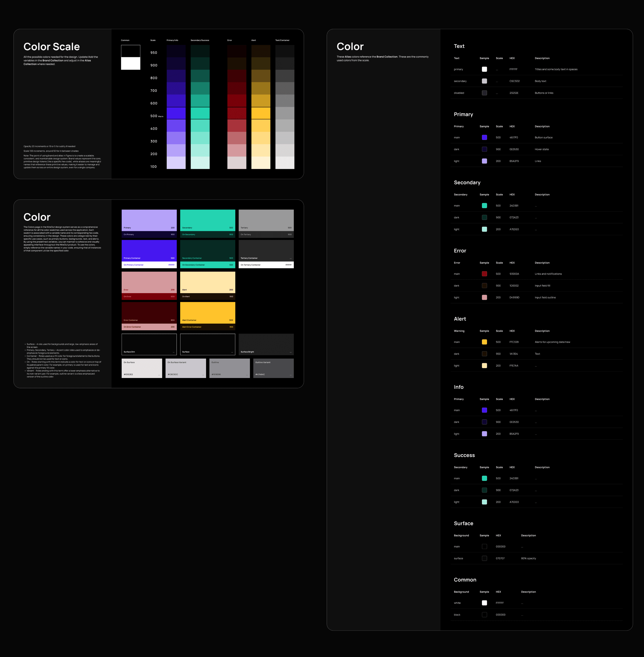Select the Secondary 500 color card
Screen dimensions: 644x657
[207, 220]
